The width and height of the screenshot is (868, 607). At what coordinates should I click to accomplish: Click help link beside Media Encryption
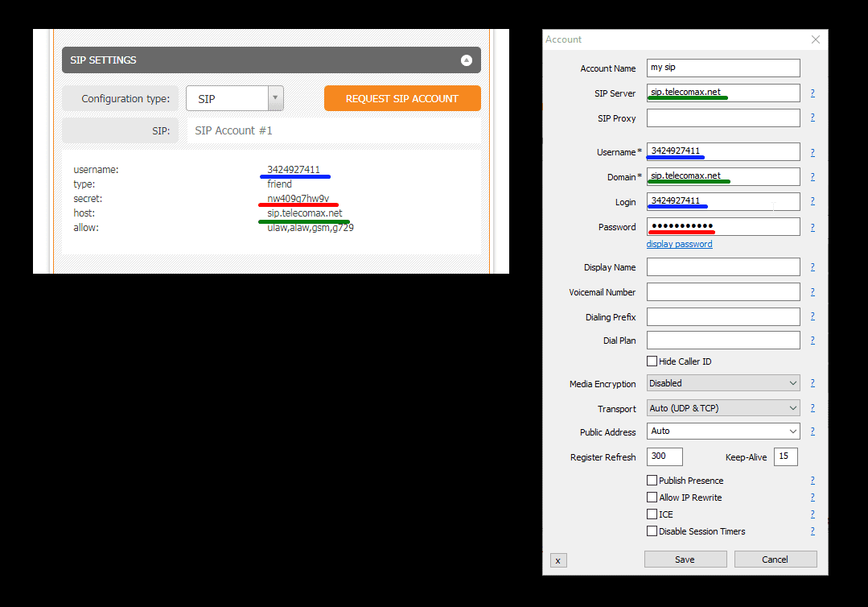[x=812, y=383]
